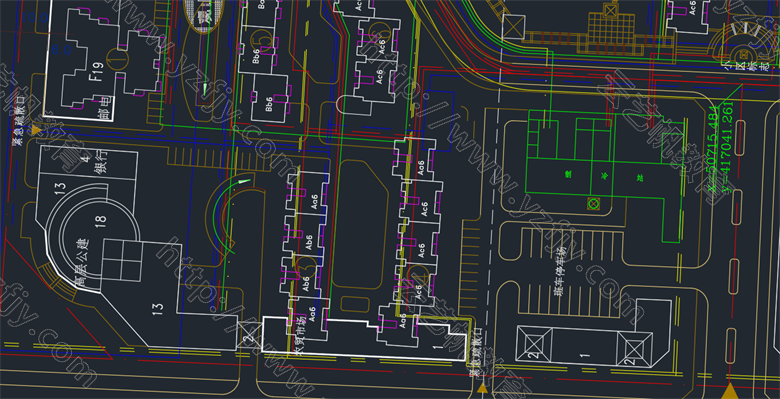The height and width of the screenshot is (399, 780).
Task: Click the crossed square at top right
Action: [513, 27]
